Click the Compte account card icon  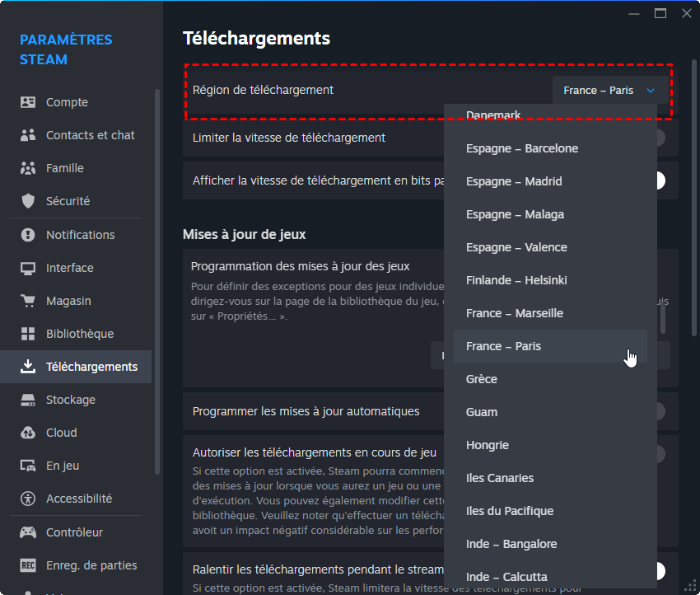click(28, 102)
